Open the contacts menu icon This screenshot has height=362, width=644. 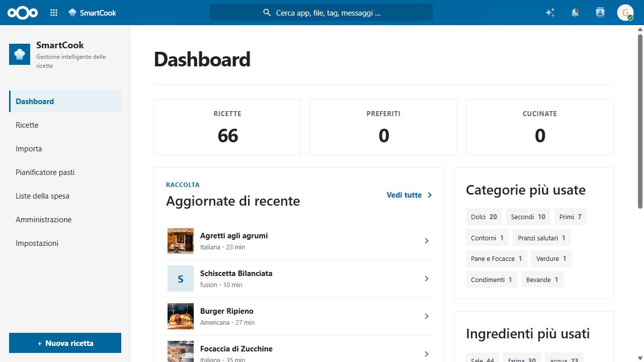coord(600,13)
